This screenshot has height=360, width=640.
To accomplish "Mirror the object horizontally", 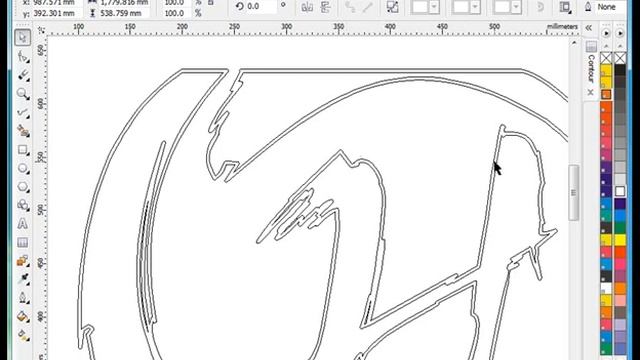I will coord(307,7).
